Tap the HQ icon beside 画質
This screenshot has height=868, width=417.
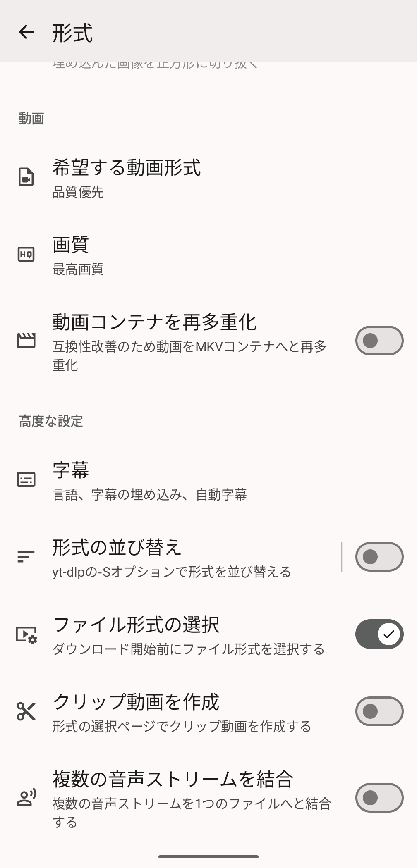point(26,254)
